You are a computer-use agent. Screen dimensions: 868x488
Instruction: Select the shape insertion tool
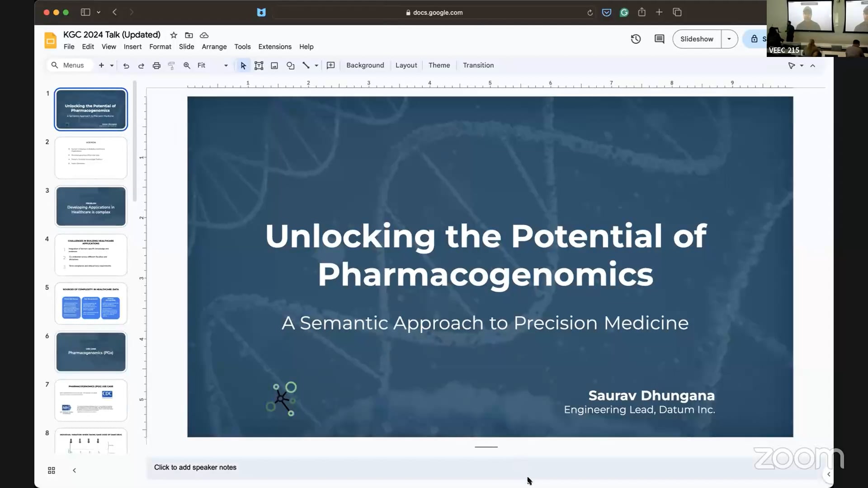tap(290, 65)
